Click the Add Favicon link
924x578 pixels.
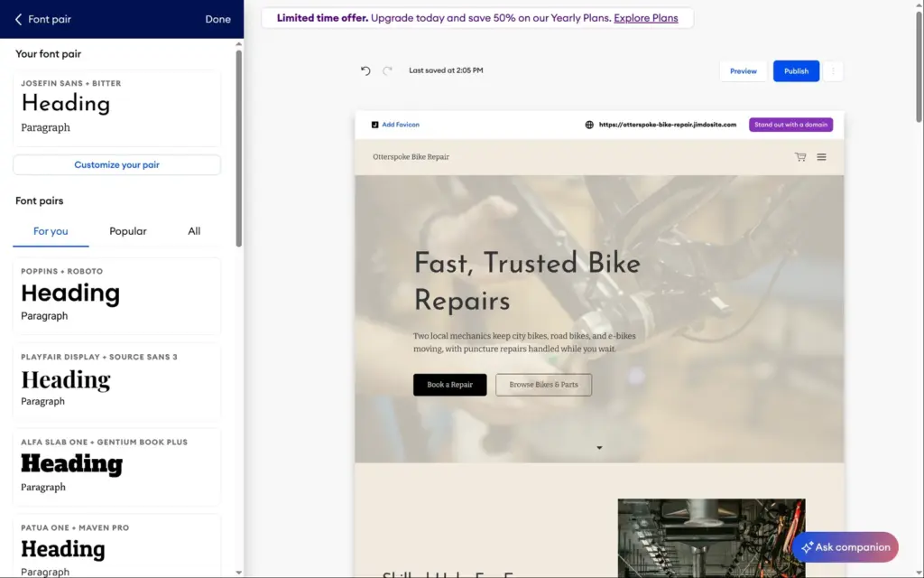point(401,125)
